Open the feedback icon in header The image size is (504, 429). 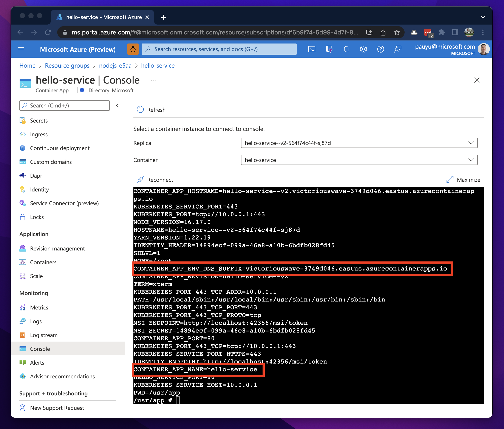(397, 49)
